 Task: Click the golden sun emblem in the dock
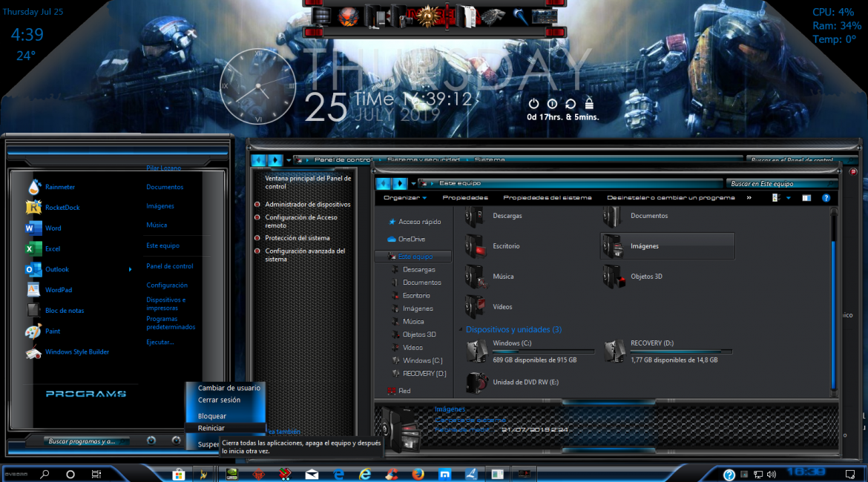tap(428, 16)
